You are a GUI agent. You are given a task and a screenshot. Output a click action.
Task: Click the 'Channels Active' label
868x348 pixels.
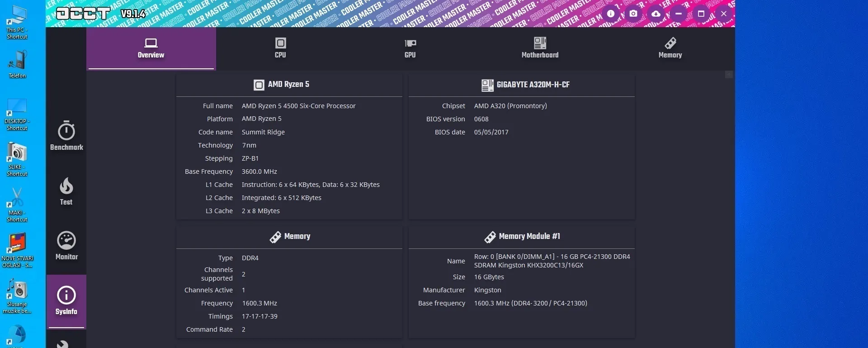pyautogui.click(x=208, y=290)
